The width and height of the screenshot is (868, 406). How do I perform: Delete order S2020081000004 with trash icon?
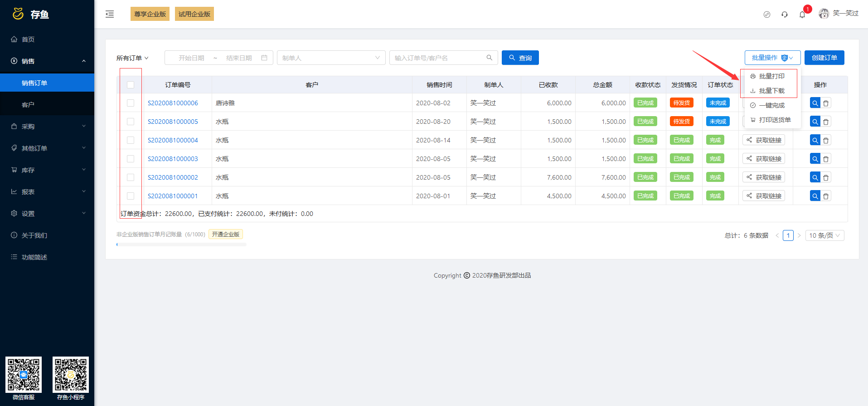point(826,140)
